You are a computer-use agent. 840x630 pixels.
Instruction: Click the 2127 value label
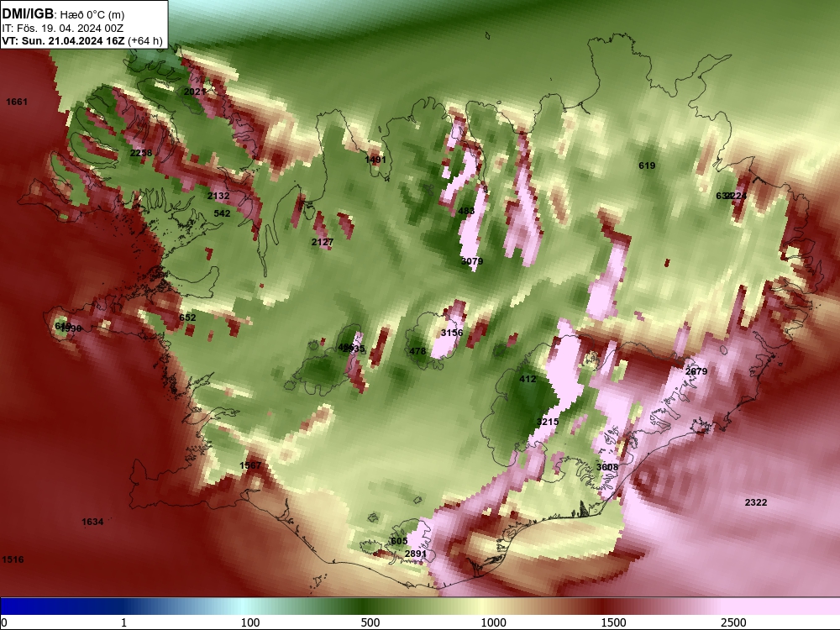(322, 242)
